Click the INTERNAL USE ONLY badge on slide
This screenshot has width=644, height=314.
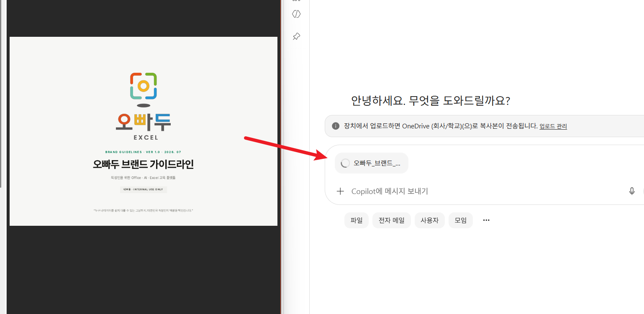pos(144,189)
